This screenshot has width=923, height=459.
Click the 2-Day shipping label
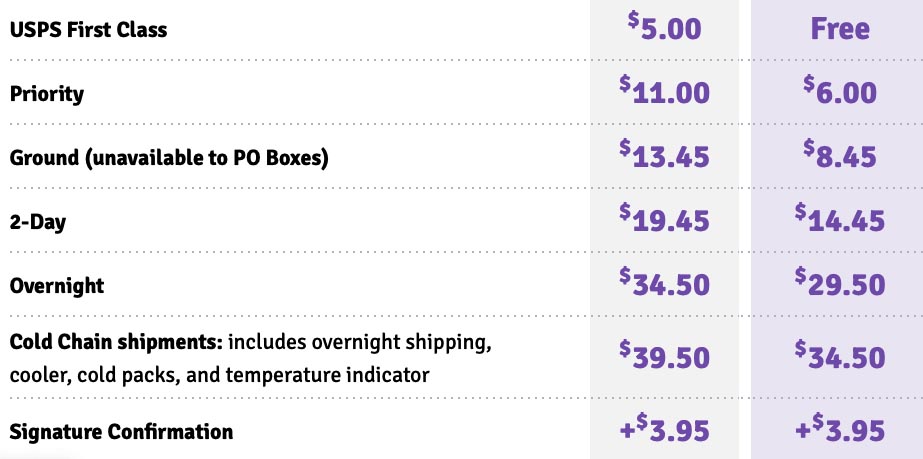coord(38,222)
